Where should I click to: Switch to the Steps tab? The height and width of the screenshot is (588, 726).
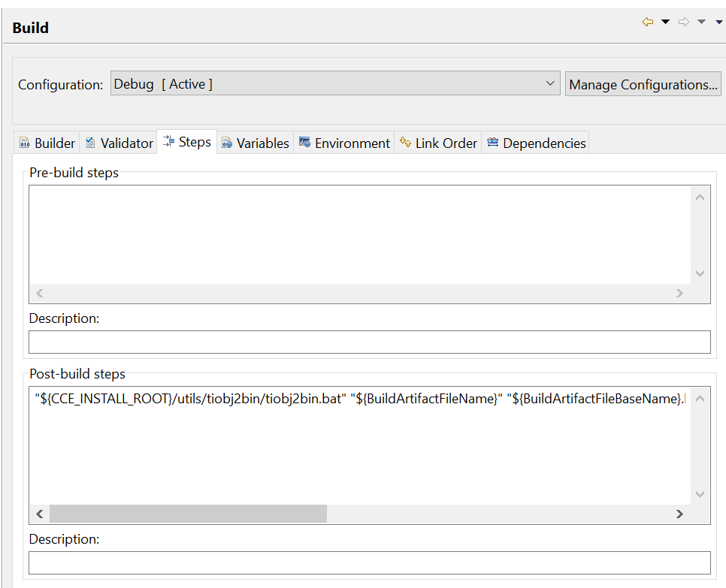[x=187, y=142]
